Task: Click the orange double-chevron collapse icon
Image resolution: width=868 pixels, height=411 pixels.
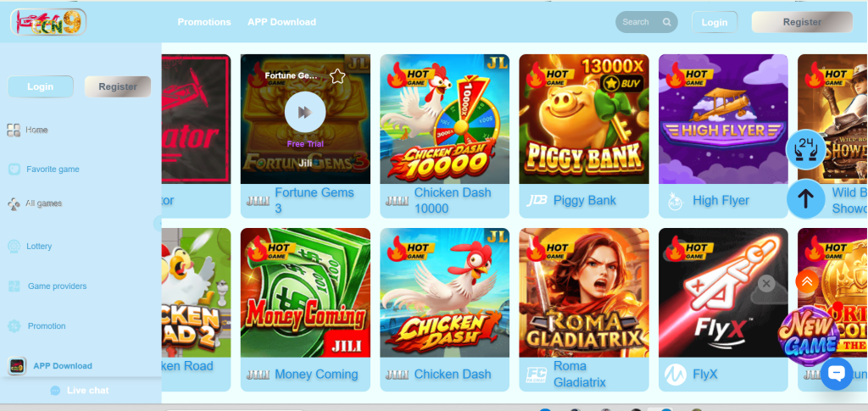Action: (807, 281)
